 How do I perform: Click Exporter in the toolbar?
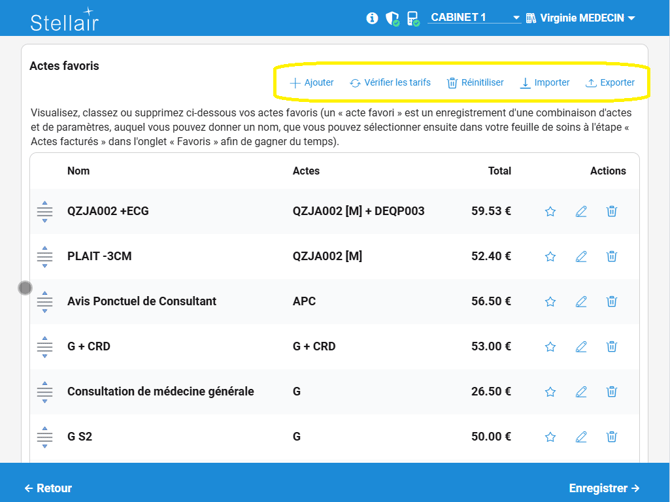pos(610,83)
